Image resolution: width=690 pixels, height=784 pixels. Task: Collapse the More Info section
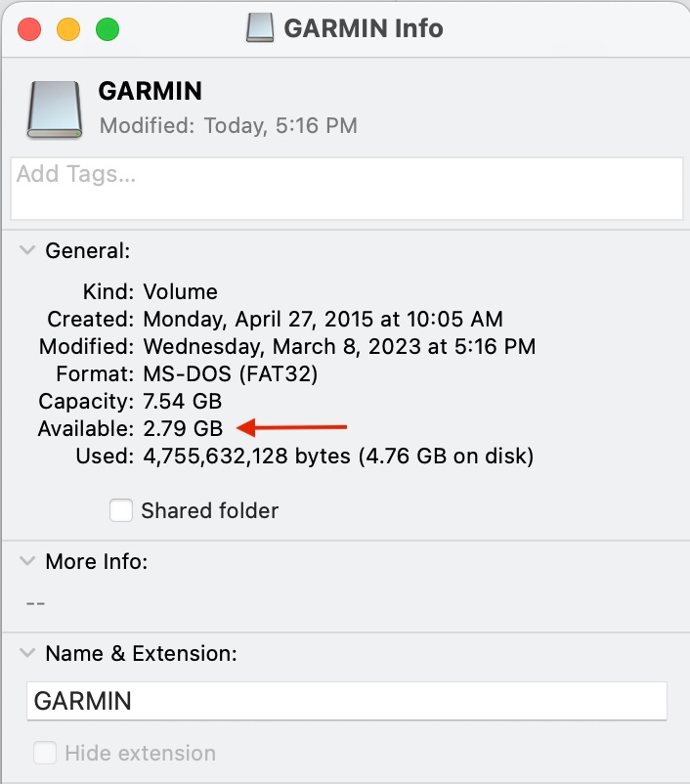(27, 561)
